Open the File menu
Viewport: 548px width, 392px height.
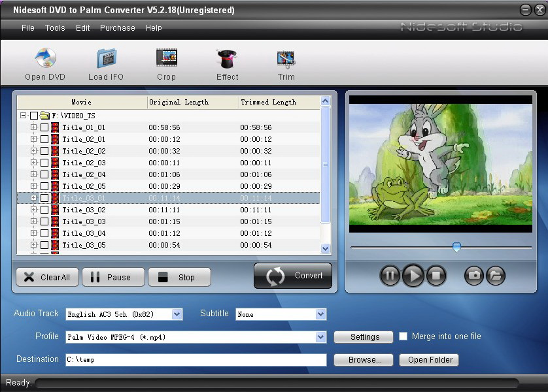pyautogui.click(x=28, y=28)
